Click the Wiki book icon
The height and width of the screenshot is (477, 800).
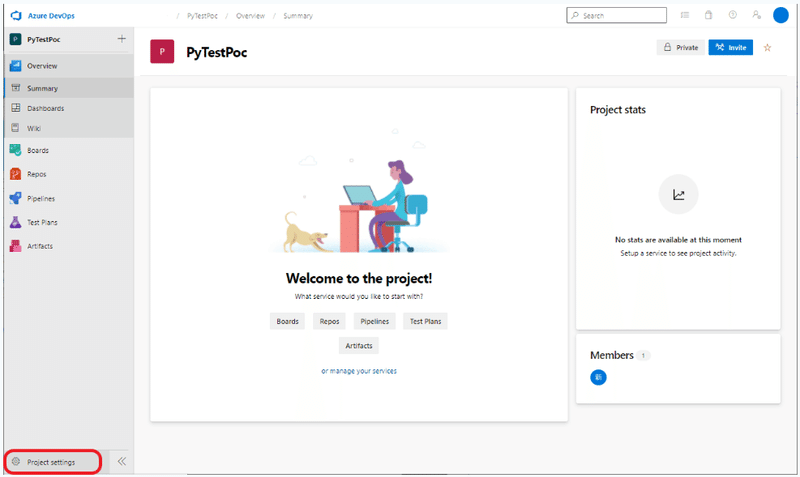tap(15, 128)
